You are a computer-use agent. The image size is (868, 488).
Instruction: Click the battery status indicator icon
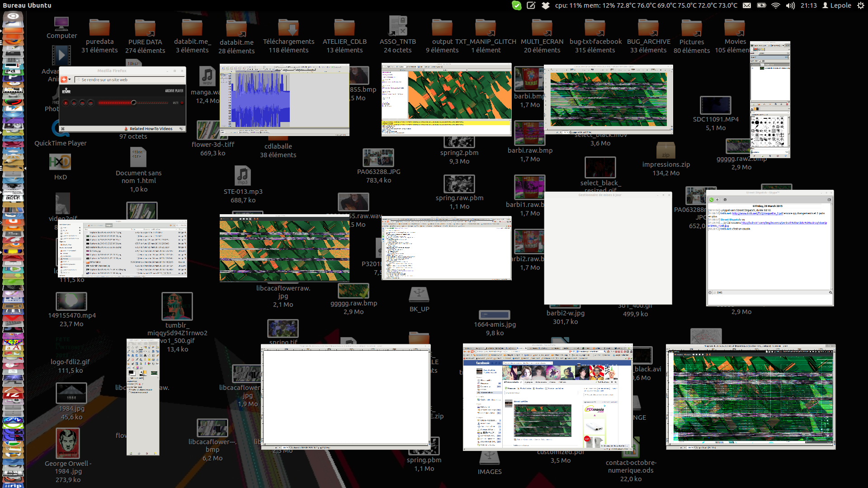point(761,5)
